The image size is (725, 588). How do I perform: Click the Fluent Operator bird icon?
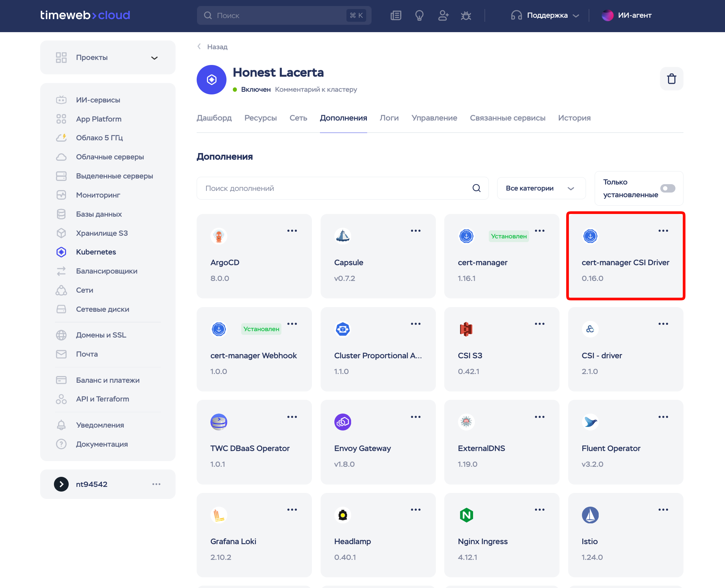[590, 422]
